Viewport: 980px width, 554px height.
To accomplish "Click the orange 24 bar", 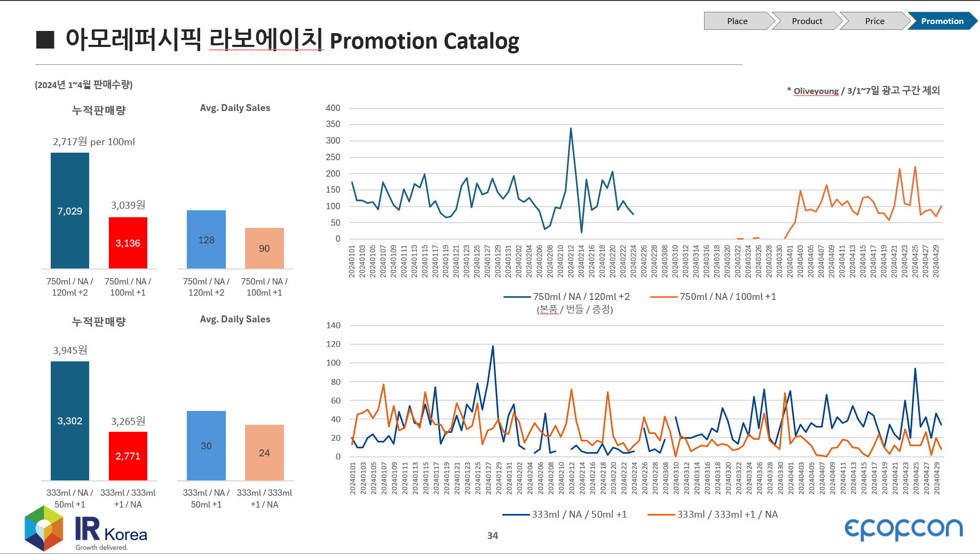I will pyautogui.click(x=264, y=453).
